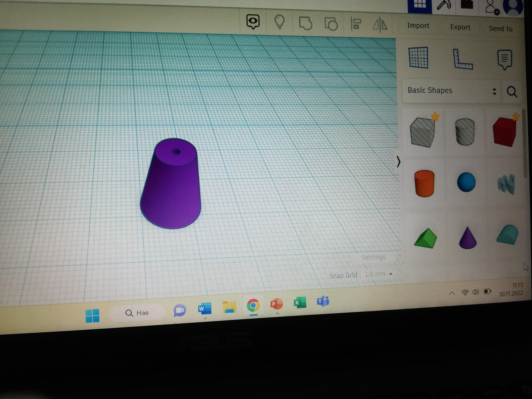Click the Export button

click(x=460, y=27)
